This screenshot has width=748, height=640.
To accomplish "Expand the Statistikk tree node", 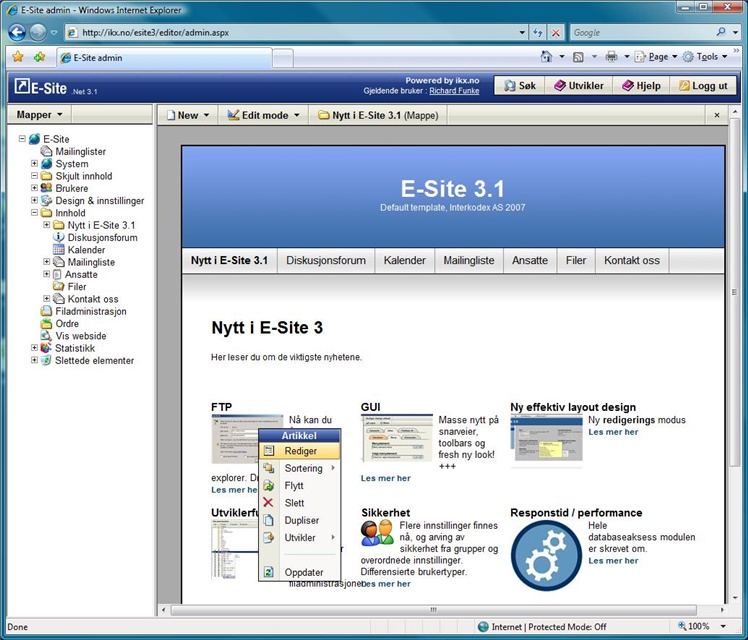I will [34, 348].
